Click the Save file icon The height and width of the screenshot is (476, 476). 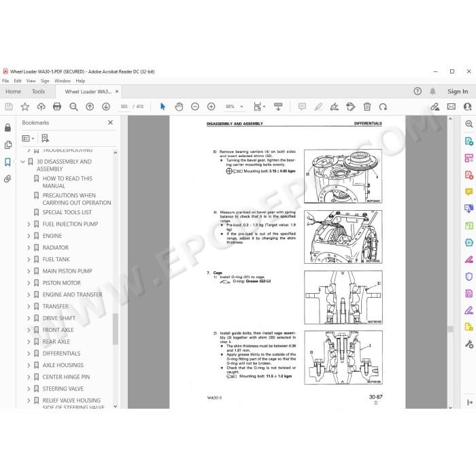coord(8,107)
